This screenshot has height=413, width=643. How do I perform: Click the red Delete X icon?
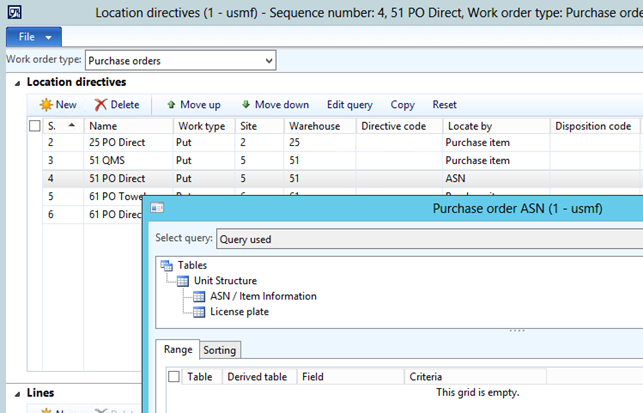pyautogui.click(x=101, y=105)
